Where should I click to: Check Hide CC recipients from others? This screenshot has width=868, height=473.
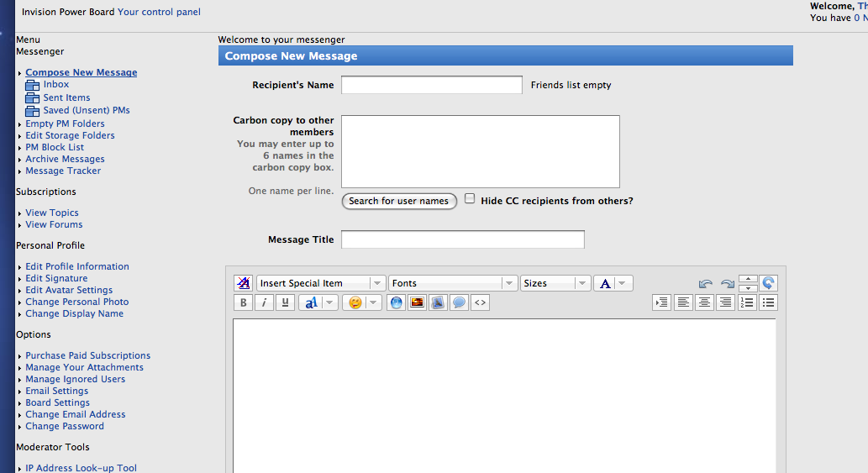470,198
